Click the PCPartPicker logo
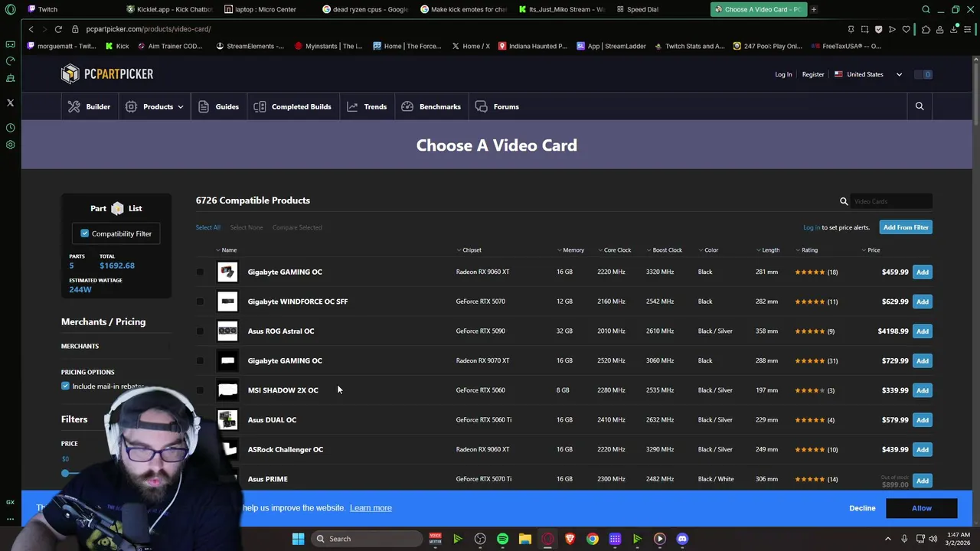980x551 pixels. click(107, 73)
